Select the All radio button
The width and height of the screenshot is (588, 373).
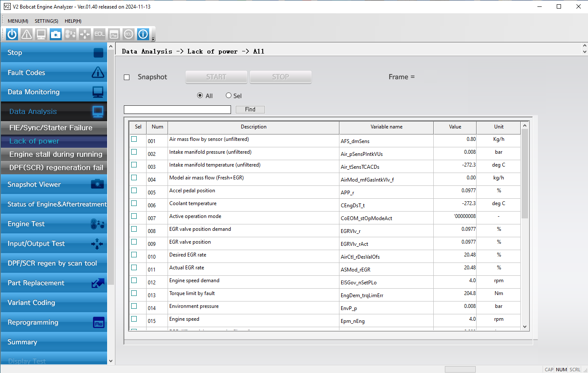[x=200, y=95]
